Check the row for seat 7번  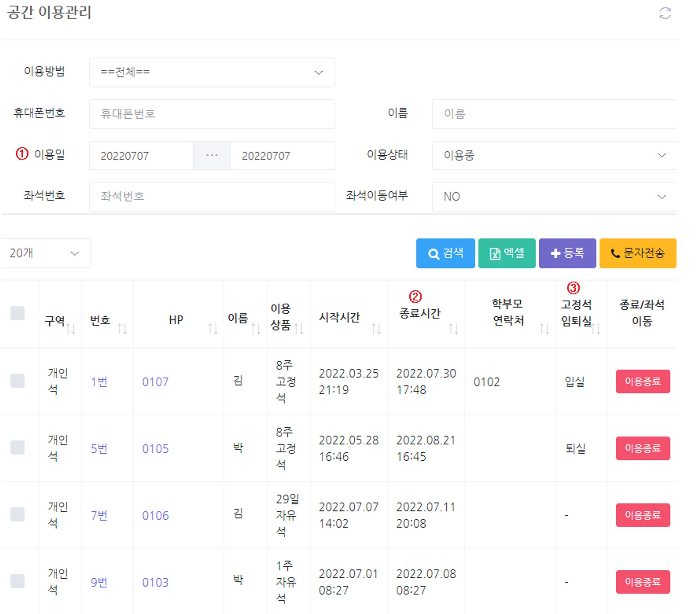click(x=17, y=514)
